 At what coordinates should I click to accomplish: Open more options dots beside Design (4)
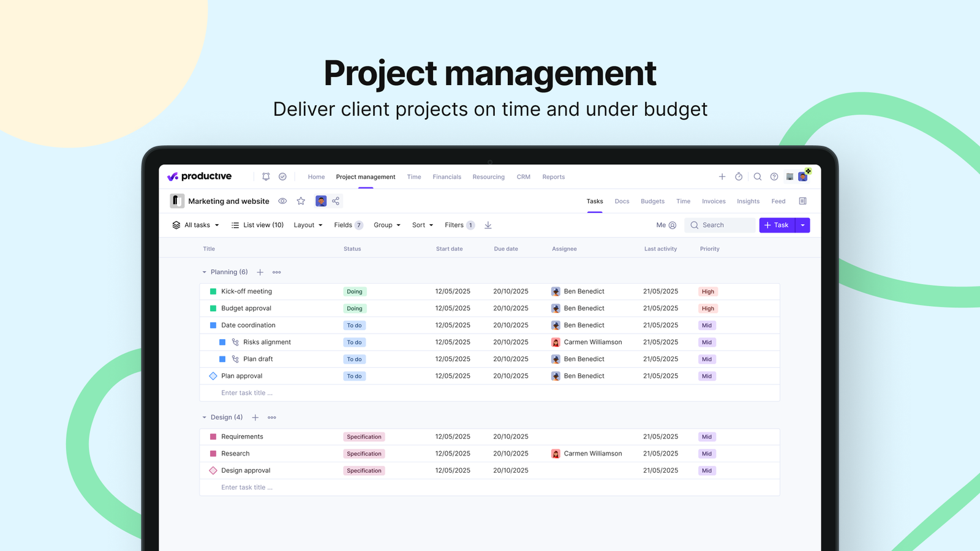272,418
